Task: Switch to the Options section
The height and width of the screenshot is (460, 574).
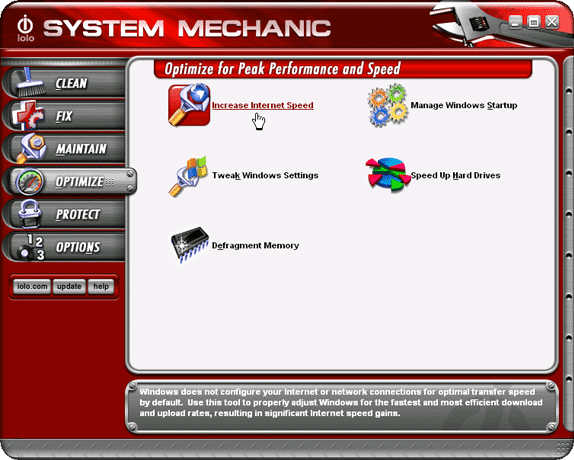Action: click(78, 247)
